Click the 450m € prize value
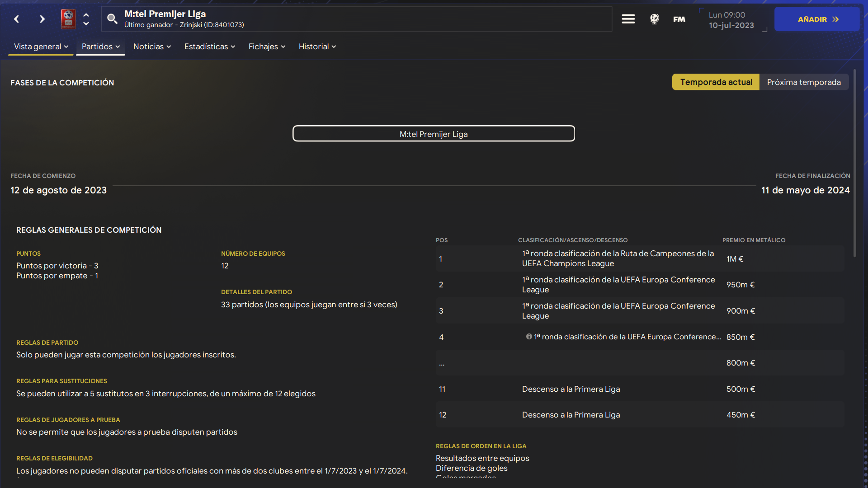 [741, 415]
